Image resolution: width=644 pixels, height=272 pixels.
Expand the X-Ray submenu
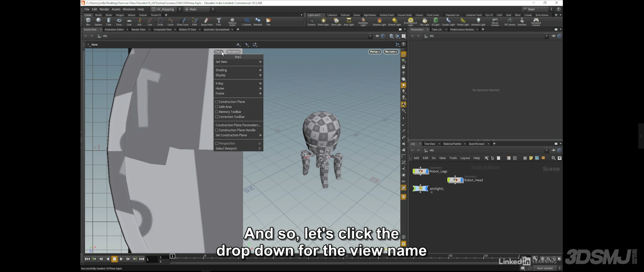pyautogui.click(x=238, y=83)
